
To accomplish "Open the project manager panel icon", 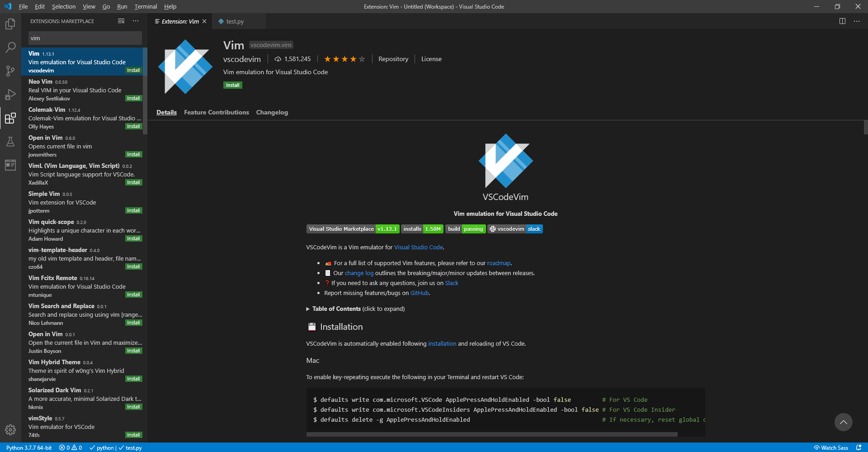I will click(x=10, y=165).
